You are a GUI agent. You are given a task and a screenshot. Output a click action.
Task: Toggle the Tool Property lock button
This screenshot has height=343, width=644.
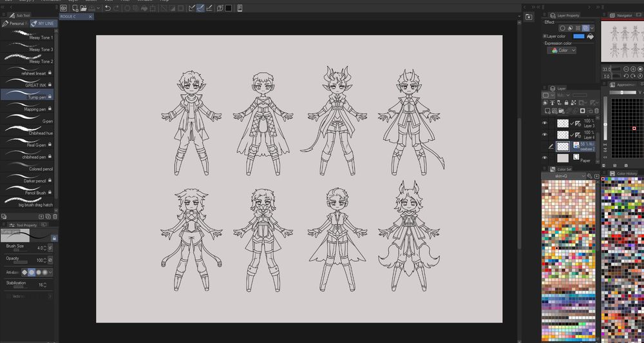pos(54,238)
